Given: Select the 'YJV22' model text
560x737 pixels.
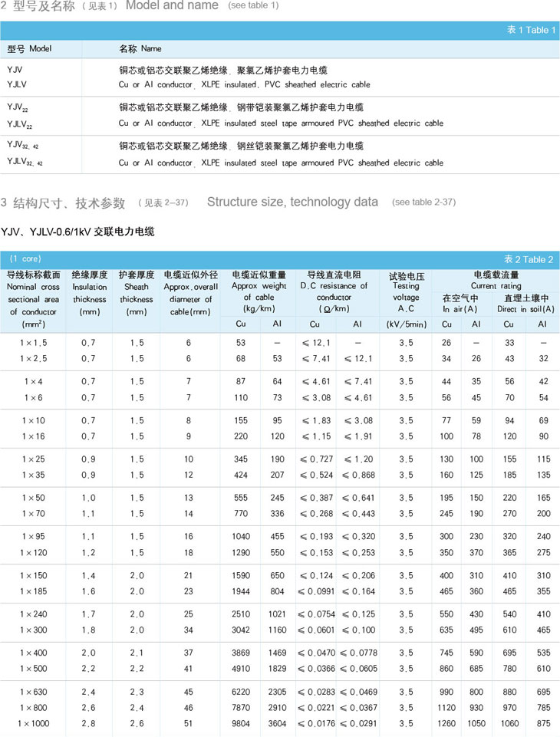Looking at the screenshot, I should coord(18,107).
